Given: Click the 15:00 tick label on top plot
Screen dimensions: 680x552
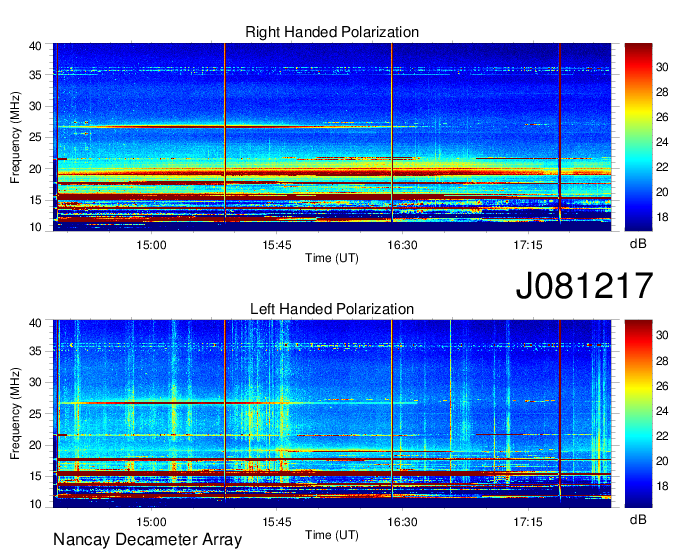Looking at the screenshot, I should coord(151,245).
